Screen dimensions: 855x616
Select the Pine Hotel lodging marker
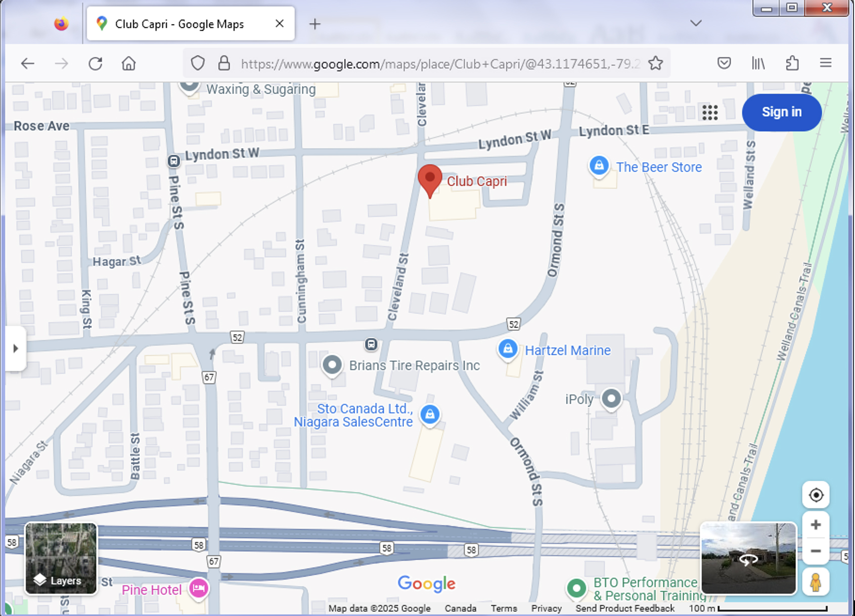(x=199, y=589)
